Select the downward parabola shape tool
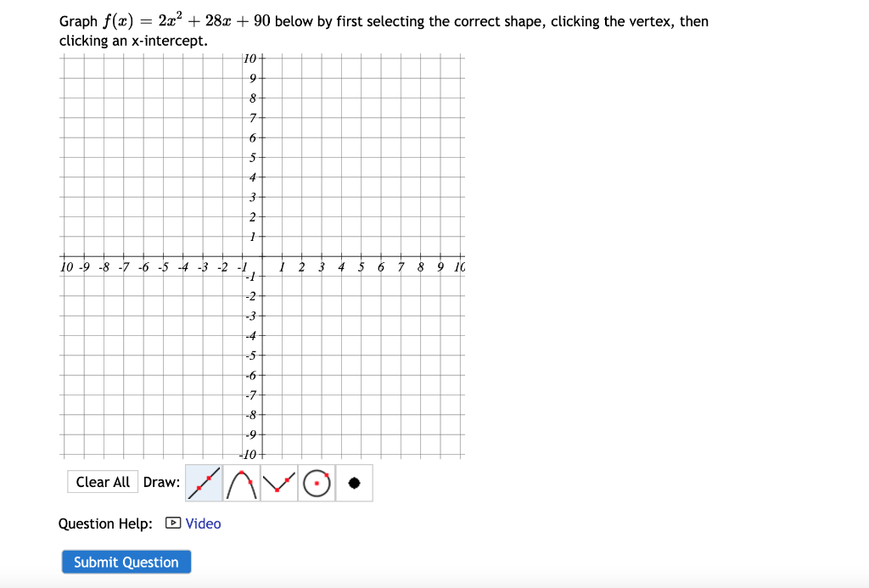The width and height of the screenshot is (869, 588). [240, 482]
